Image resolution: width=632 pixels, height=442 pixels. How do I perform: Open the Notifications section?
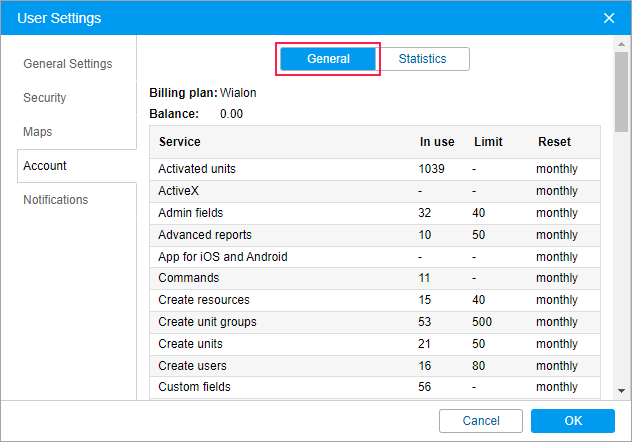[56, 200]
